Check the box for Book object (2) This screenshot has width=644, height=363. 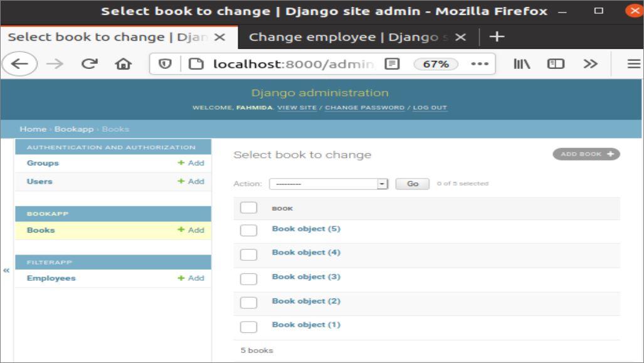pyautogui.click(x=248, y=303)
